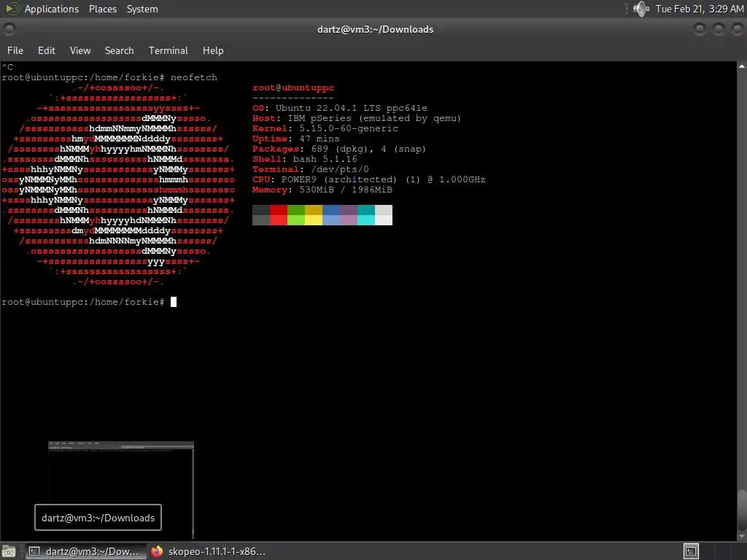747x560 pixels.
Task: Click the 'Packages: 689 (dpkg), 4 (snap)' line
Action: pyautogui.click(x=339, y=149)
